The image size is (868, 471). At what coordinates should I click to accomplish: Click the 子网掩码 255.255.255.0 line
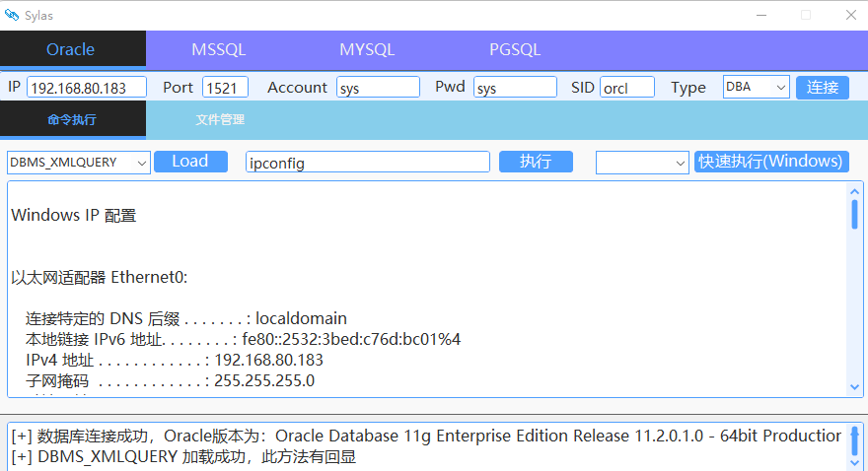point(170,380)
